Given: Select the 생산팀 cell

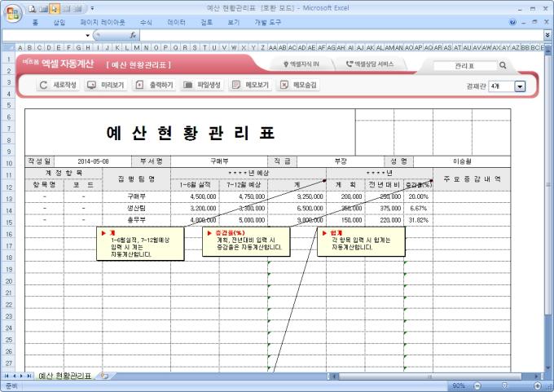Looking at the screenshot, I should point(136,208).
